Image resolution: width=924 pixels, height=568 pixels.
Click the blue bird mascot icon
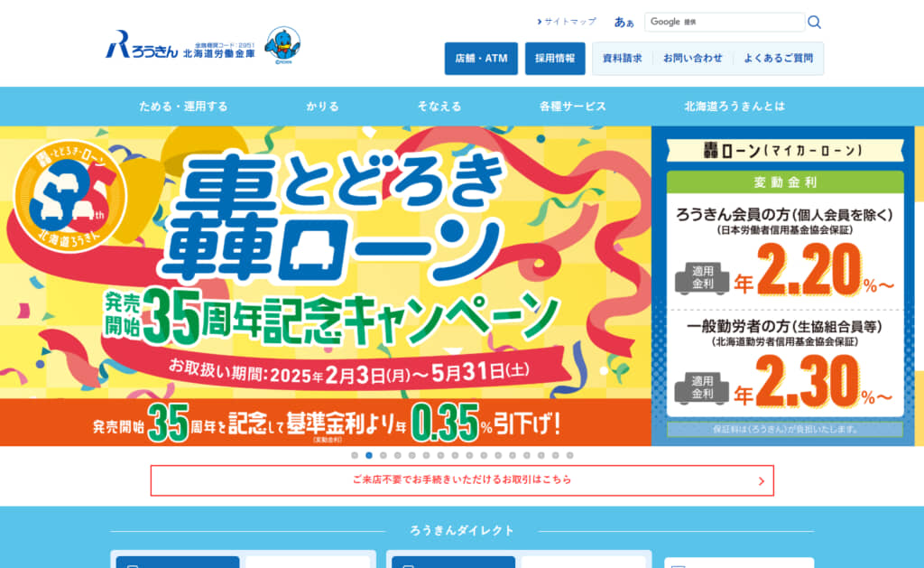tap(282, 45)
